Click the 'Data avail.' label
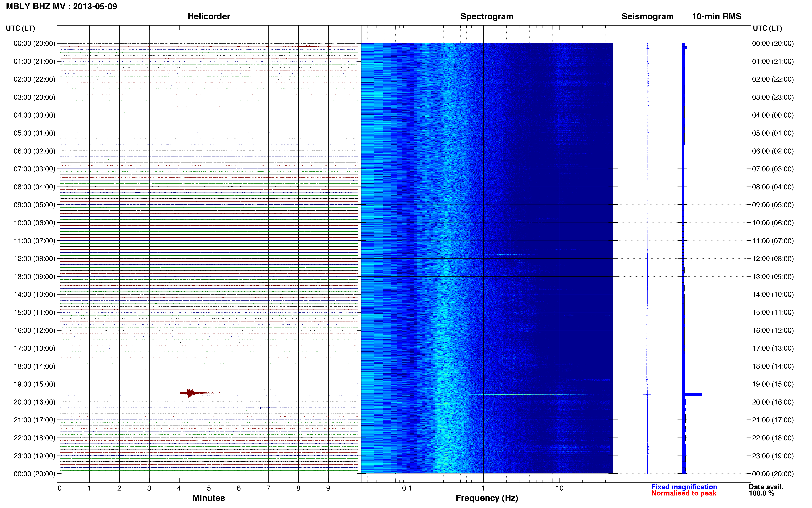 click(766, 487)
